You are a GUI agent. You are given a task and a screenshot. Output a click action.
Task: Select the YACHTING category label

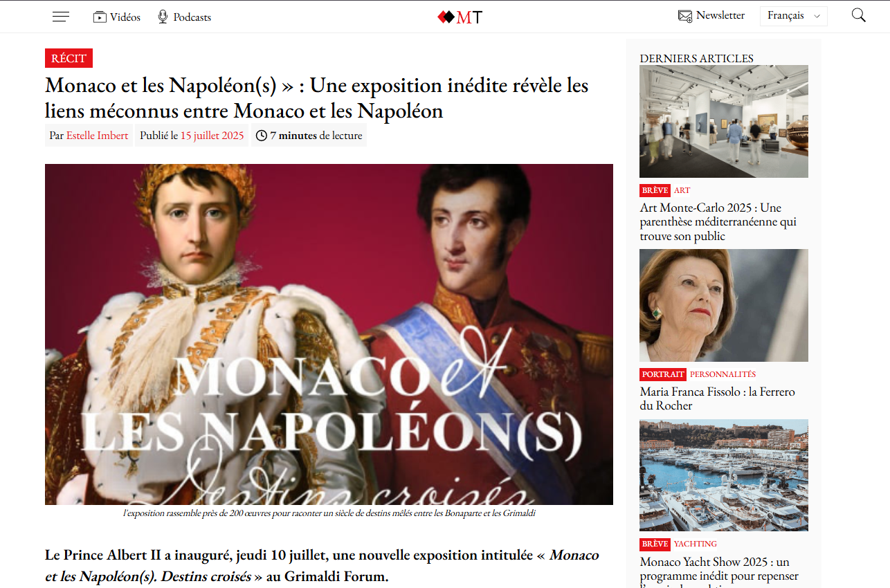pyautogui.click(x=695, y=544)
